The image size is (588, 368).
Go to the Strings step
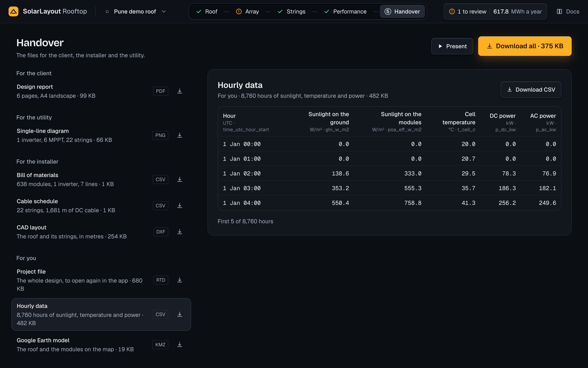coord(291,11)
